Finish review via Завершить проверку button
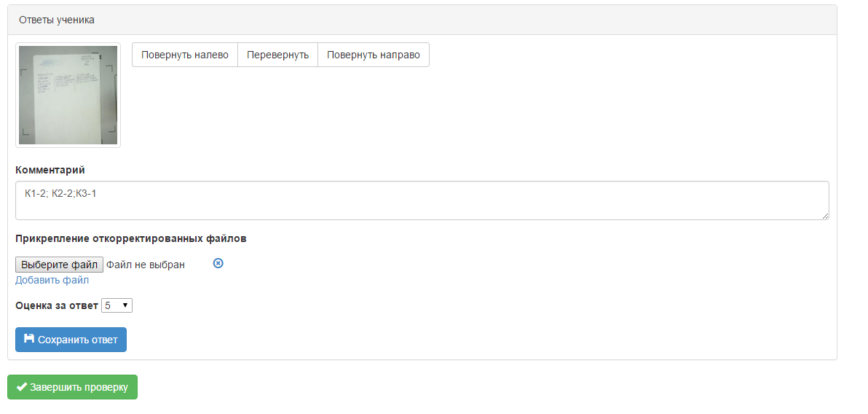 (x=72, y=387)
